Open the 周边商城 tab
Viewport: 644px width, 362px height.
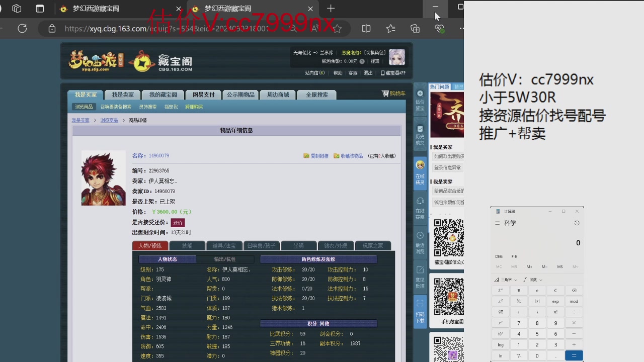(278, 95)
